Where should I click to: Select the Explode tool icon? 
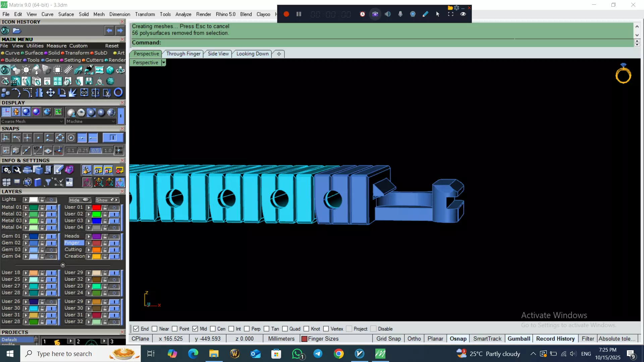coord(73,93)
